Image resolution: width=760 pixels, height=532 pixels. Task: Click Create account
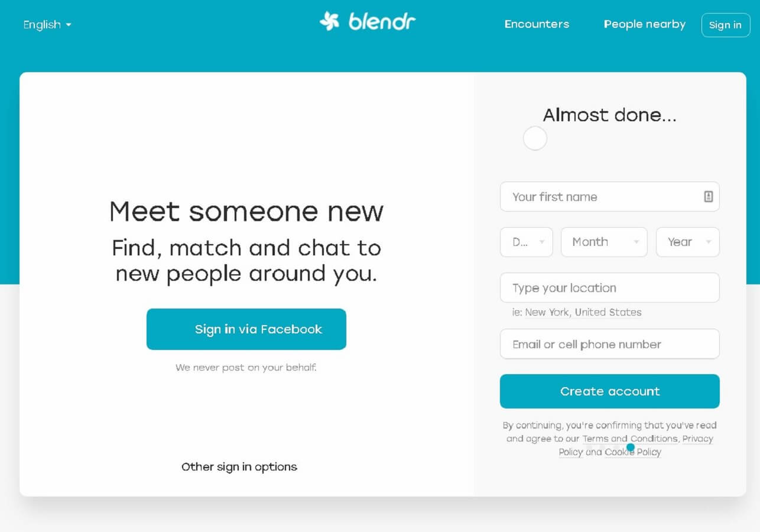tap(609, 391)
